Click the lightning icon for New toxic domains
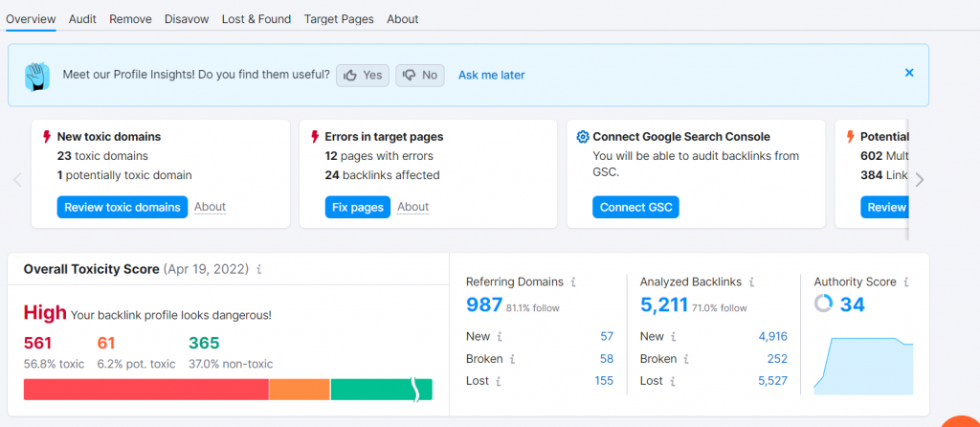980x427 pixels. pos(47,137)
